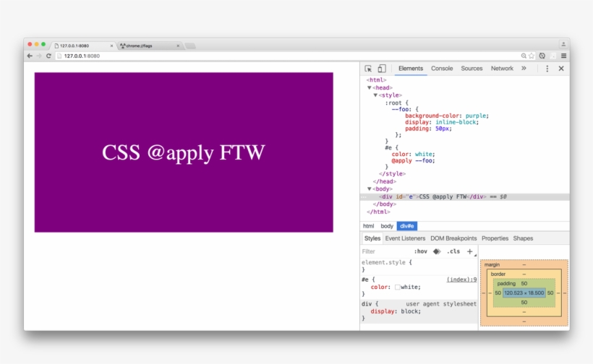
Task: Activate the inspect element picker icon
Action: (x=368, y=69)
